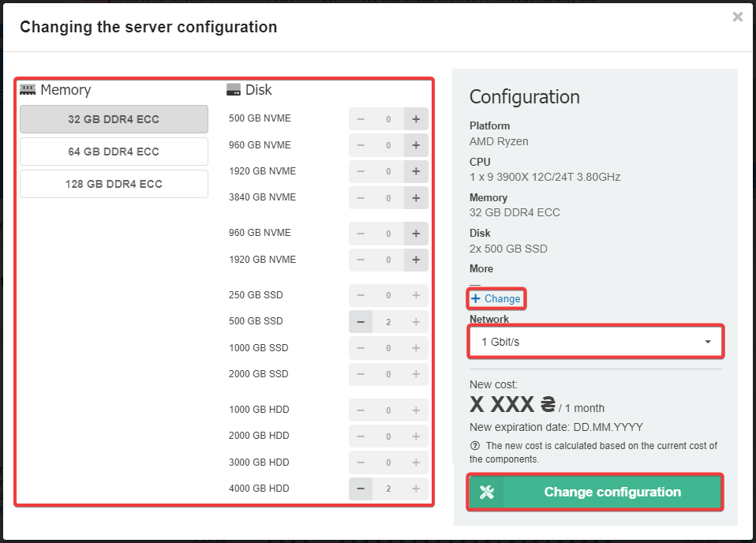Decrease 500 GB SSD disk quantity

tap(361, 322)
